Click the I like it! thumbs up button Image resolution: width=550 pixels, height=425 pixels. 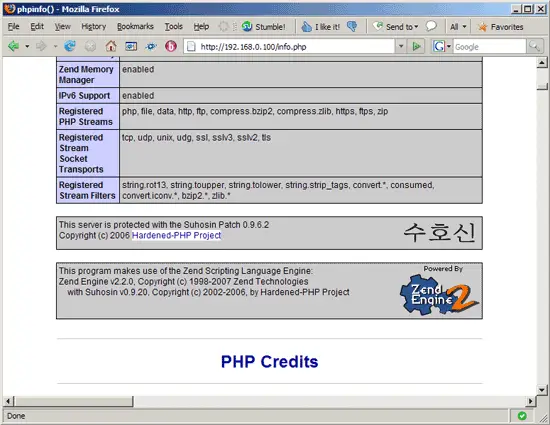(x=321, y=27)
